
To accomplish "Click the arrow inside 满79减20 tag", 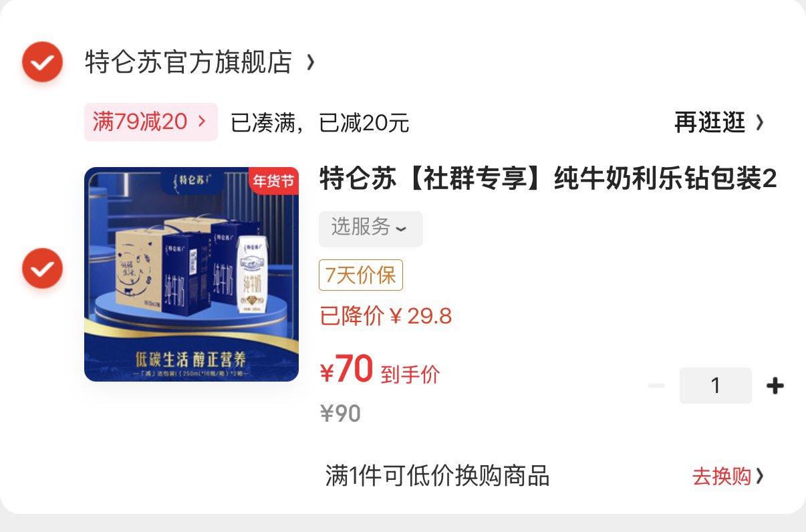I will point(202,122).
